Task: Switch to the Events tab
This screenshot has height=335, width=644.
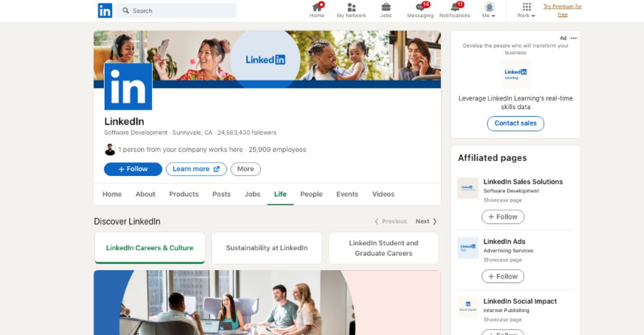Action: [347, 194]
